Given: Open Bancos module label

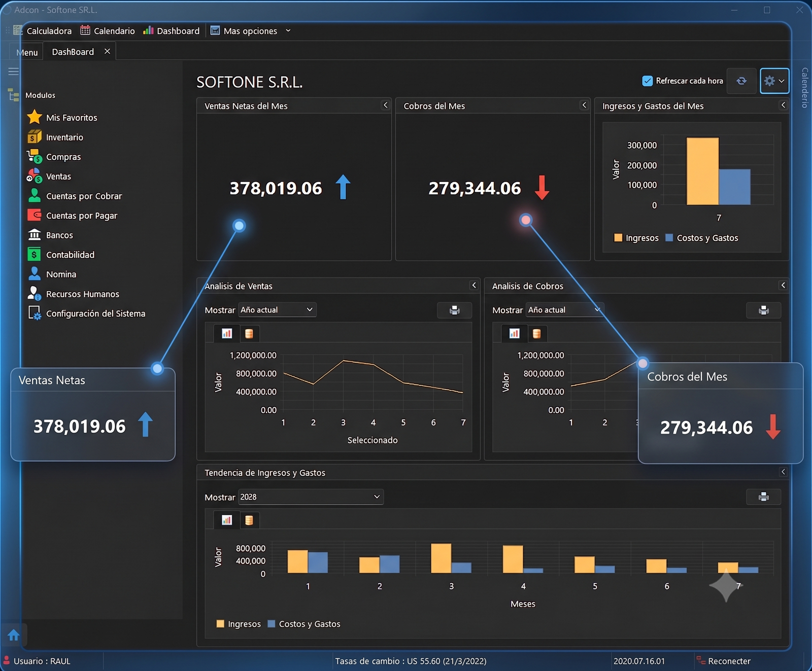Looking at the screenshot, I should (59, 235).
